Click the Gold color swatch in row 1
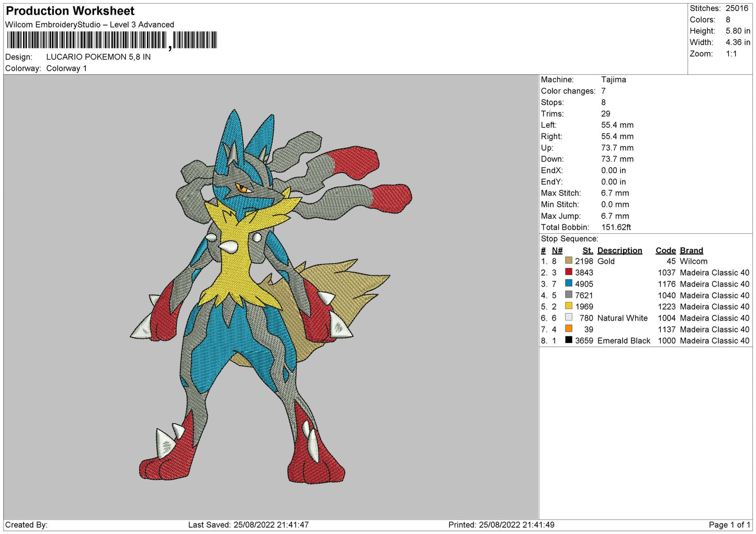The width and height of the screenshot is (756, 534). point(569,260)
